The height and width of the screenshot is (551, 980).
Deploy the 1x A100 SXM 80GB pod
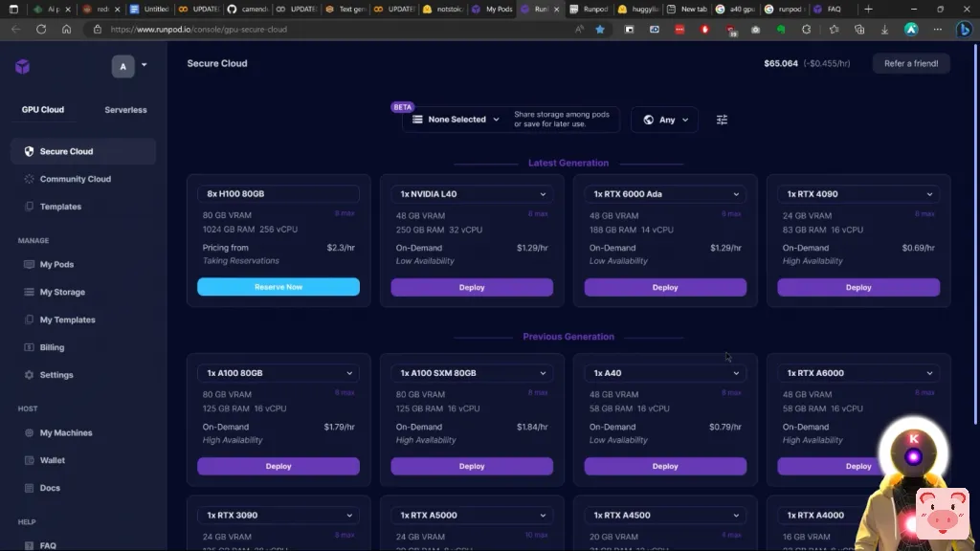click(x=472, y=466)
